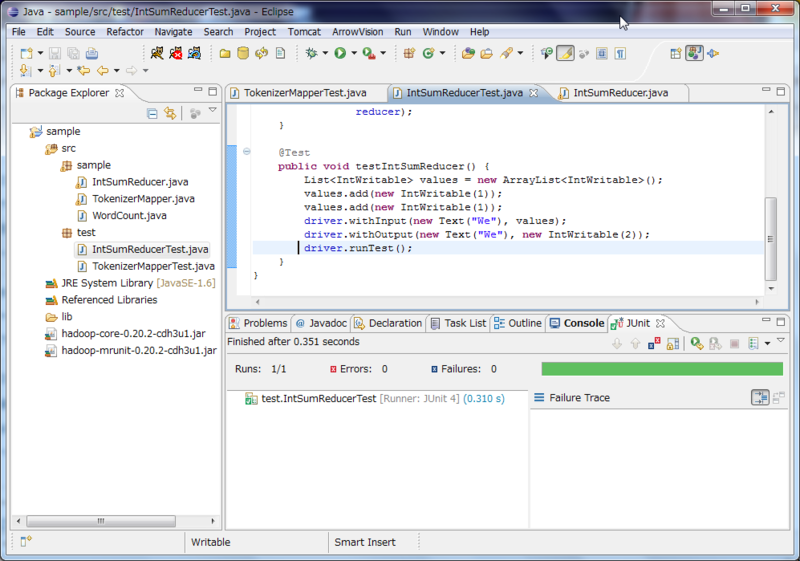Start Tomcat with the cat icon
The height and width of the screenshot is (561, 800).
click(x=157, y=53)
